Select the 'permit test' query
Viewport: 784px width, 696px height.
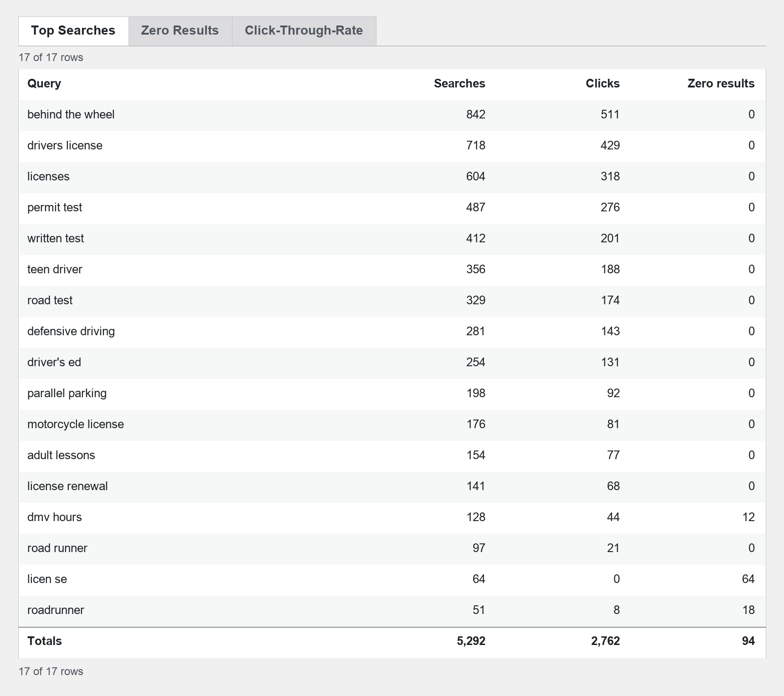pyautogui.click(x=55, y=208)
